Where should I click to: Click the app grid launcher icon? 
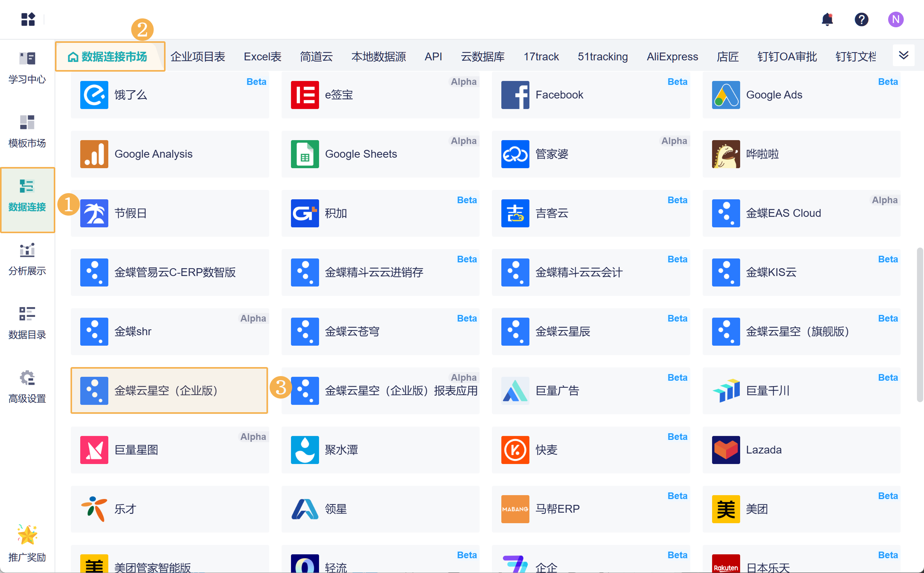pos(28,19)
